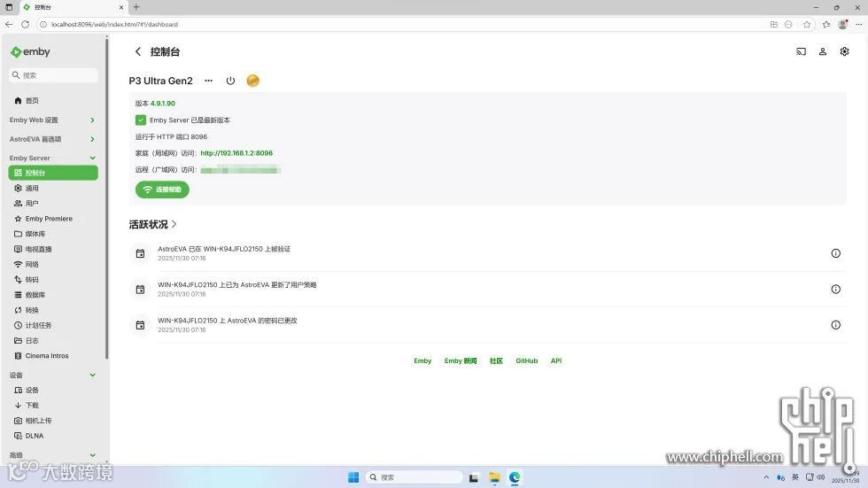Screen dimensions: 868x488
Task: Click sidebar 搜索 field
Action: coord(53,75)
